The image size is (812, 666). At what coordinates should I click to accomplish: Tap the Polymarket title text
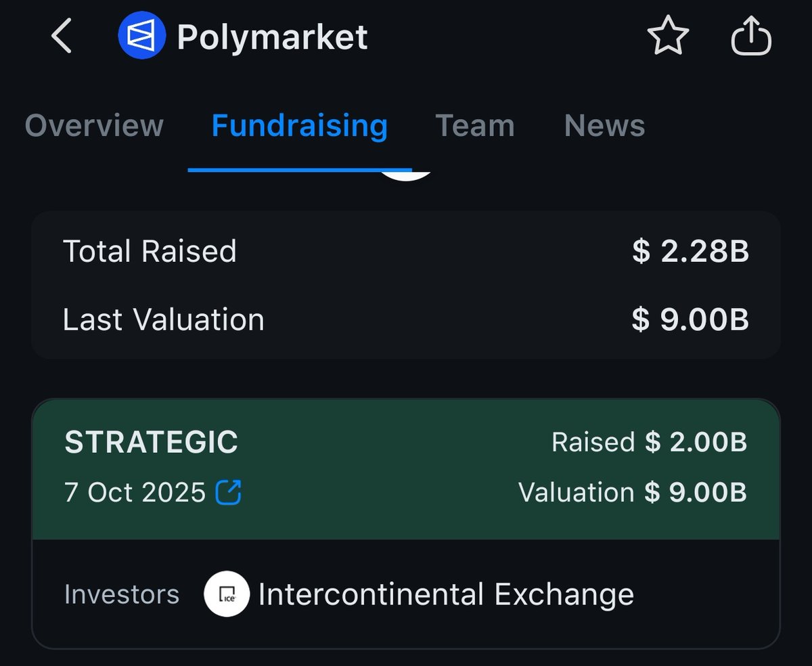[272, 37]
